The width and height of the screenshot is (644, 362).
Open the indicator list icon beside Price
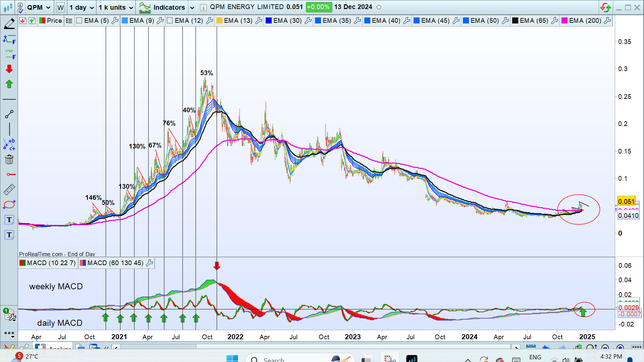pyautogui.click(x=69, y=21)
